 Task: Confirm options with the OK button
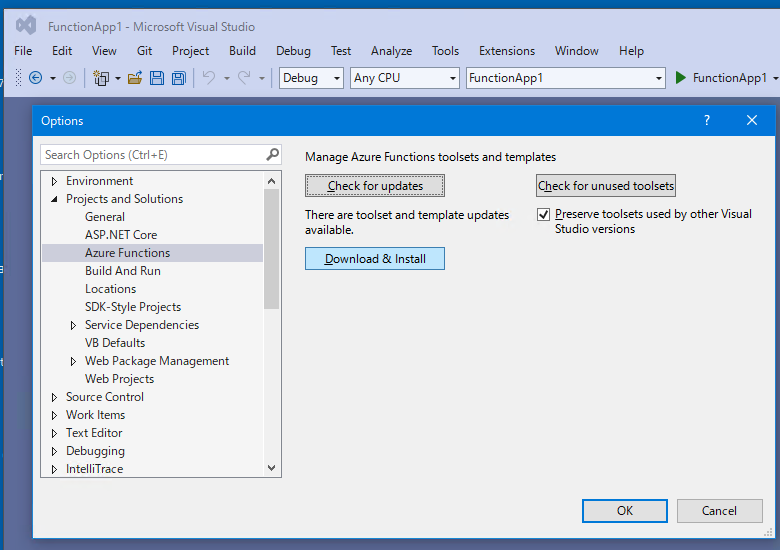(x=625, y=511)
